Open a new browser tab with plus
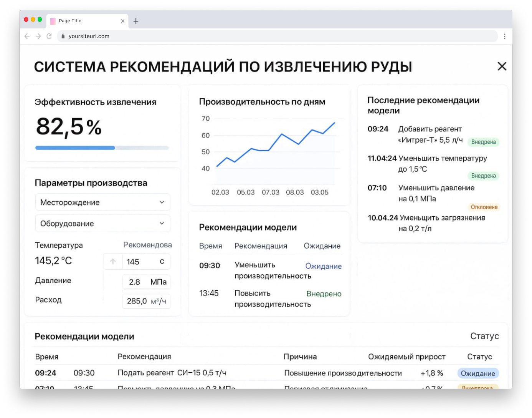 point(136,21)
